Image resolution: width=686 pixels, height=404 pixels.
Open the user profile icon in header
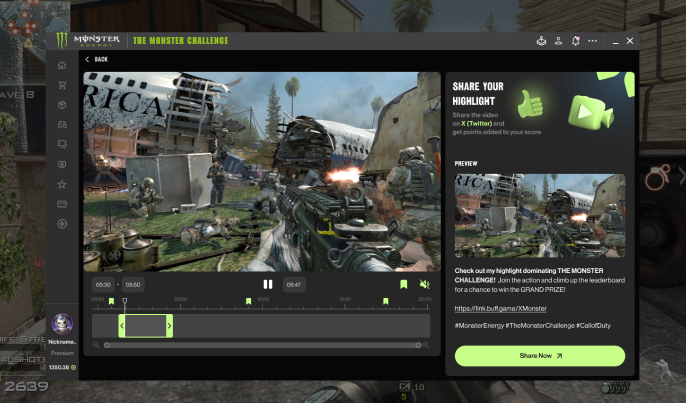[x=559, y=41]
